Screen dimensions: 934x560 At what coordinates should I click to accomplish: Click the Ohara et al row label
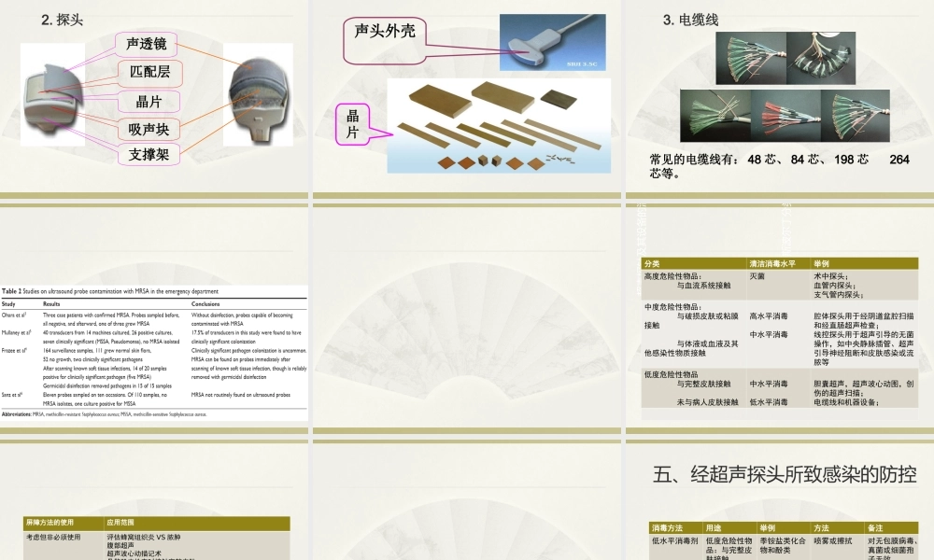[x=12, y=315]
